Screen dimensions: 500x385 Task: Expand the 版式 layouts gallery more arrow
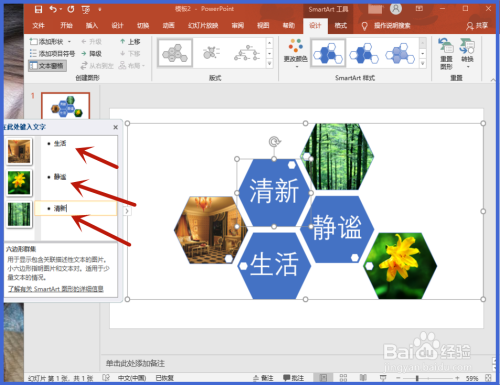point(270,63)
